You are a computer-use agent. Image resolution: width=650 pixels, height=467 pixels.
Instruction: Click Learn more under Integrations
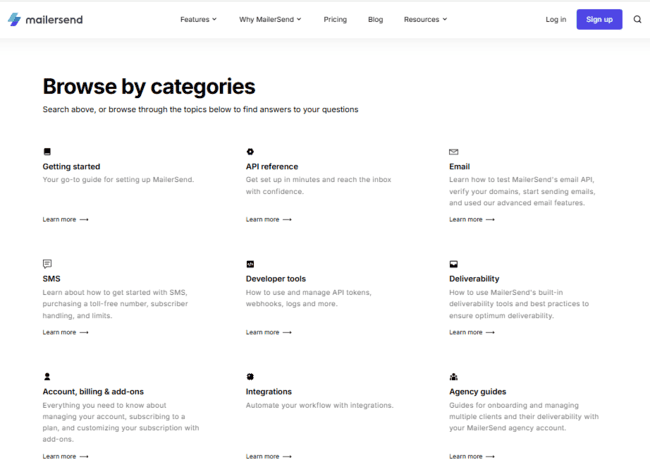[x=268, y=456]
